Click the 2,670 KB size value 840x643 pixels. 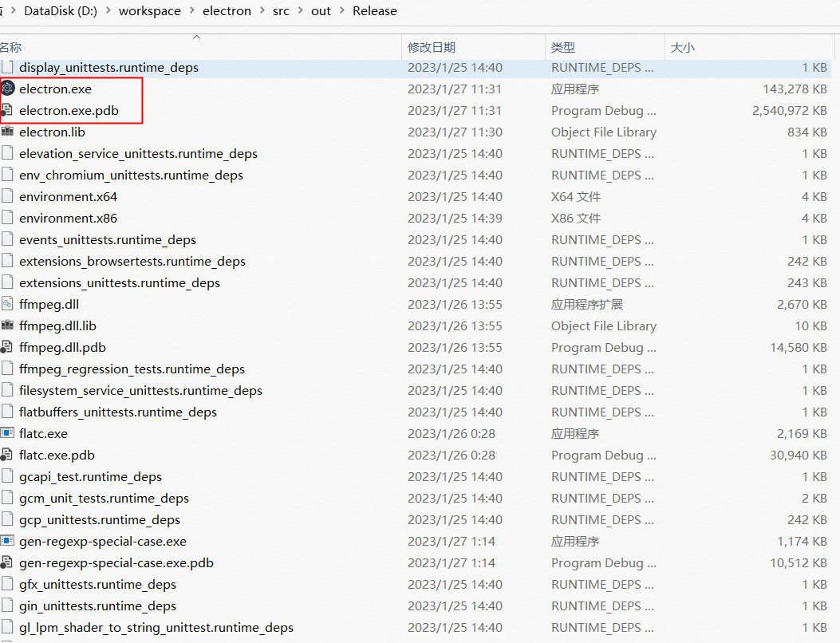click(x=803, y=304)
